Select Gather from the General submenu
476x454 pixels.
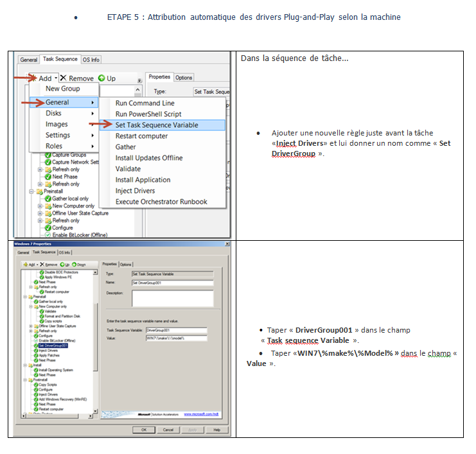pos(163,147)
